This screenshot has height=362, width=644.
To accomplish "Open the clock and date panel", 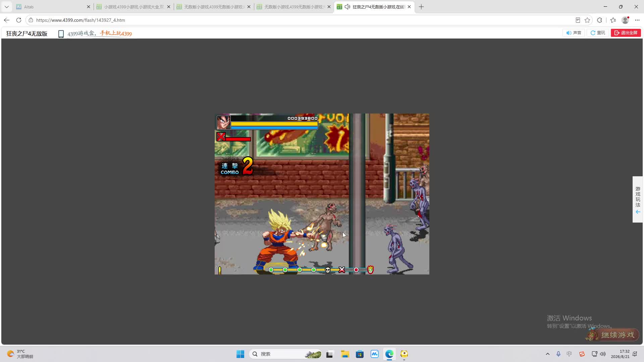I will coord(620,354).
